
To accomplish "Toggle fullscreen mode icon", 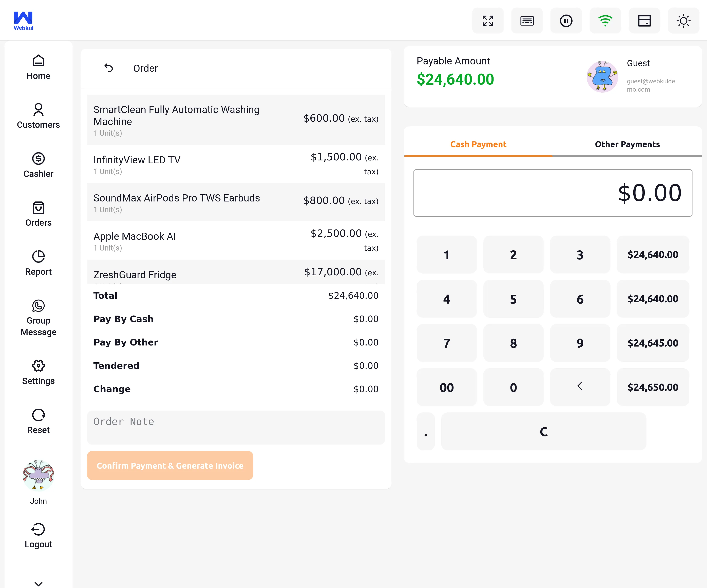I will coord(488,21).
